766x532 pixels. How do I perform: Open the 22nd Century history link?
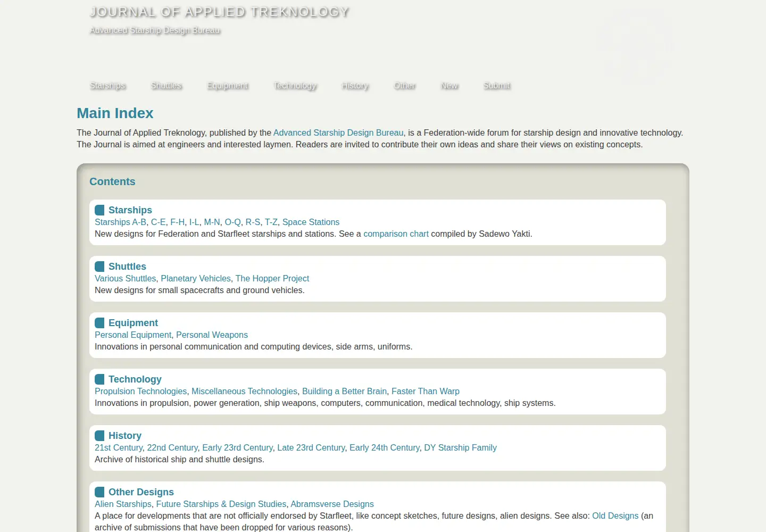click(172, 447)
